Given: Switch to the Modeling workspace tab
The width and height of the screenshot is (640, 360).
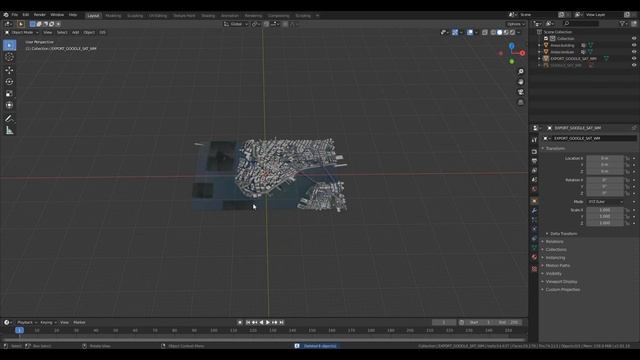Looking at the screenshot, I should [113, 16].
